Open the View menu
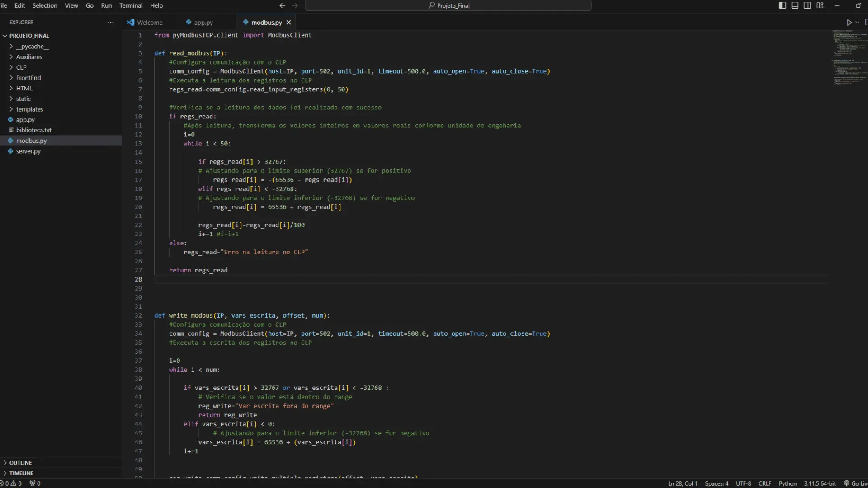Screen dimensions: 868x488 71,5
